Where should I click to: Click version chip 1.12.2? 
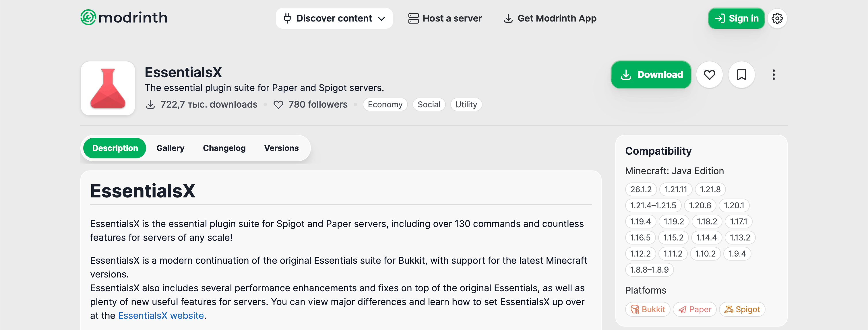pyautogui.click(x=641, y=254)
